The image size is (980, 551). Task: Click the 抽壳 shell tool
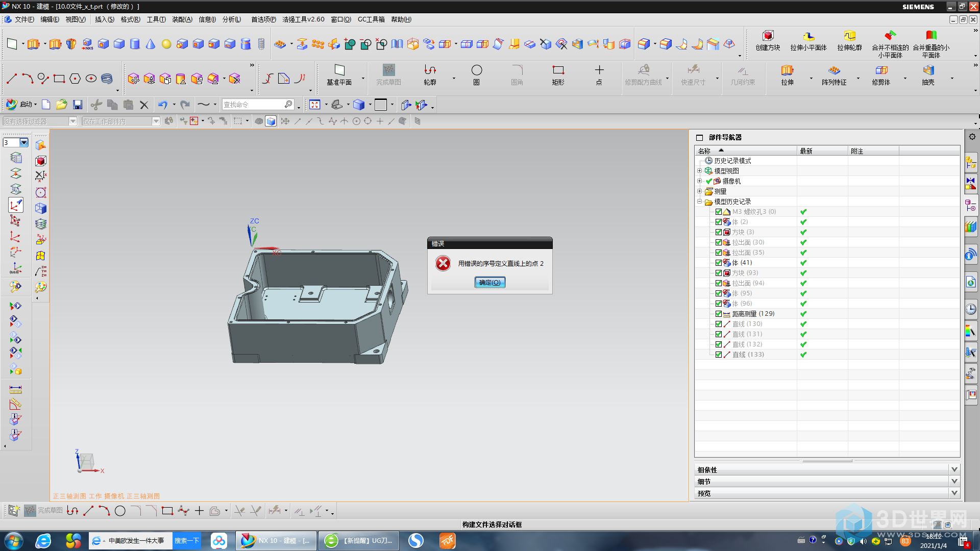click(928, 74)
